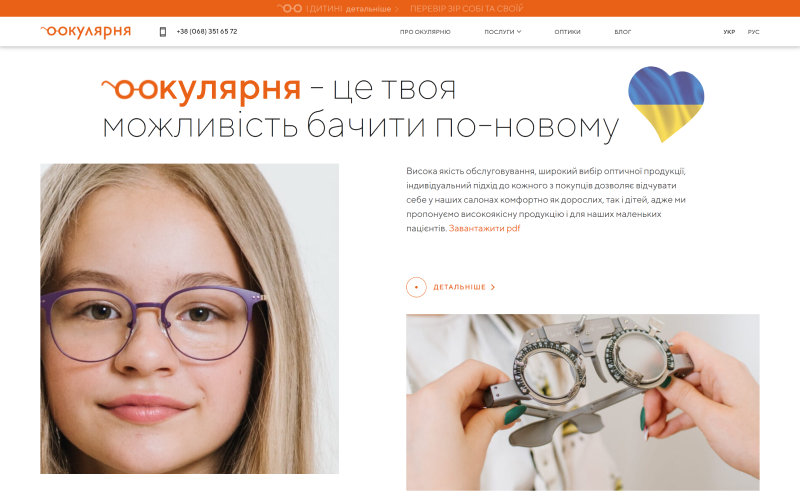Click the banner's детальніше link

coord(368,9)
